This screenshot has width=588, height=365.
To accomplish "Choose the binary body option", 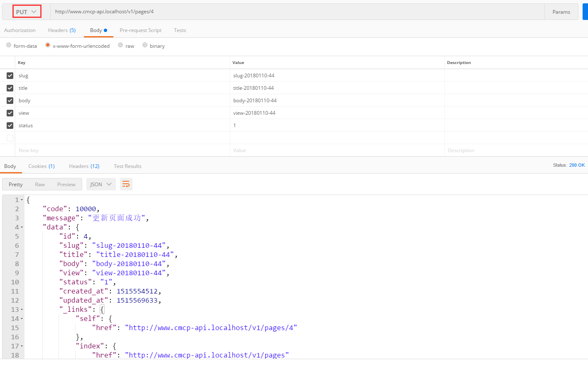I will (145, 45).
